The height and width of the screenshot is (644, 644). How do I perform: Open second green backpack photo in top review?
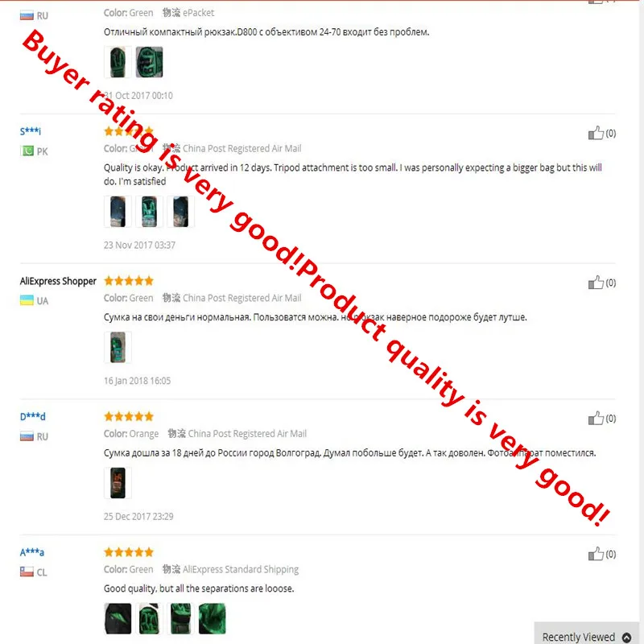tap(149, 62)
